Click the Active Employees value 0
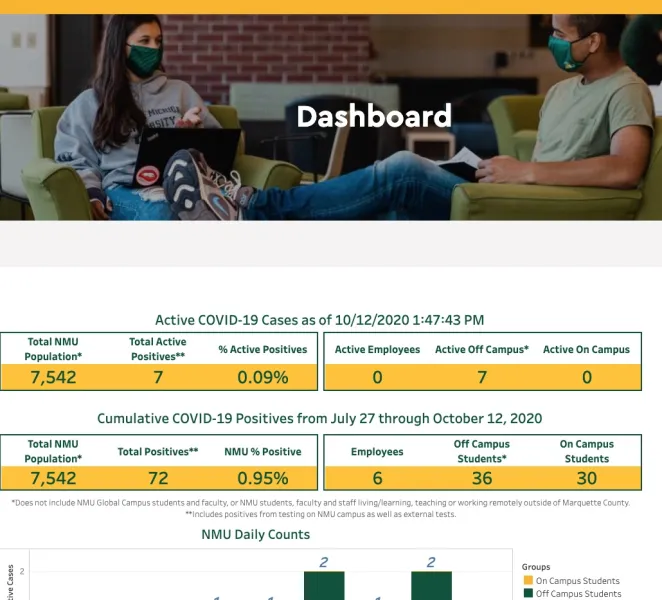This screenshot has height=600, width=662. (x=377, y=377)
